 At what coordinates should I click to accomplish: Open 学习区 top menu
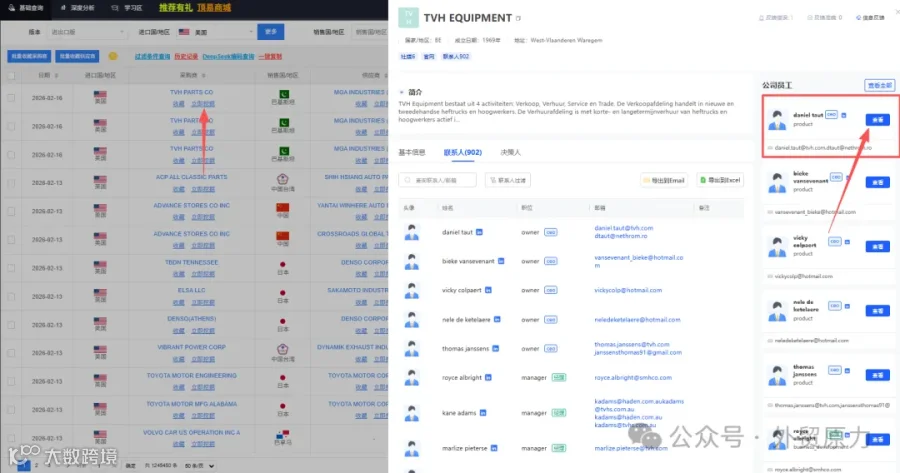point(126,8)
